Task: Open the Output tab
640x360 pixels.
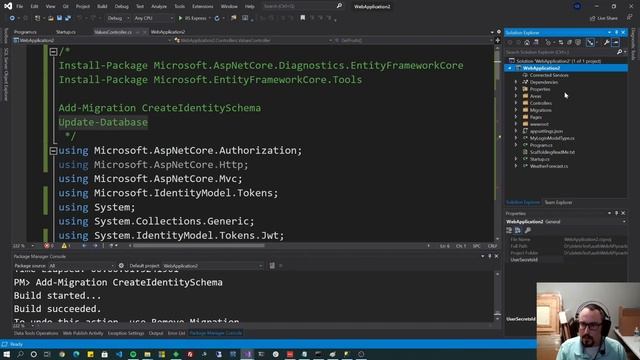Action: [156, 333]
